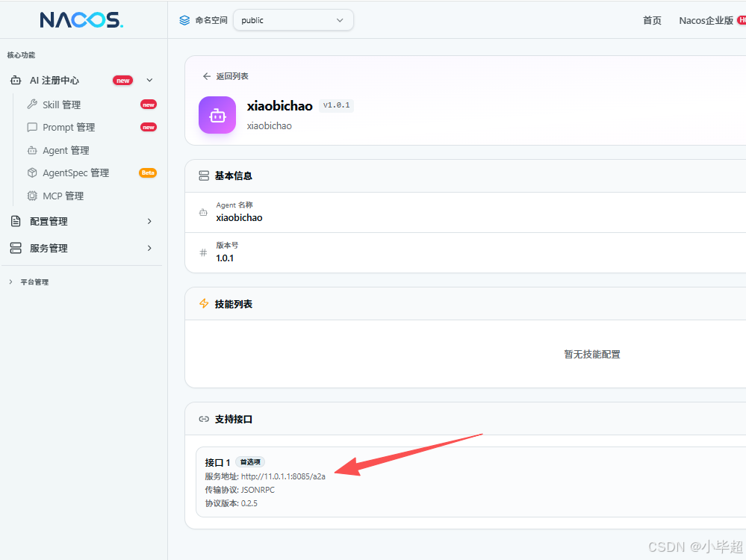Click the Beta badge on AgentSpec 管理
Screen dimensions: 746x560
(x=148, y=172)
